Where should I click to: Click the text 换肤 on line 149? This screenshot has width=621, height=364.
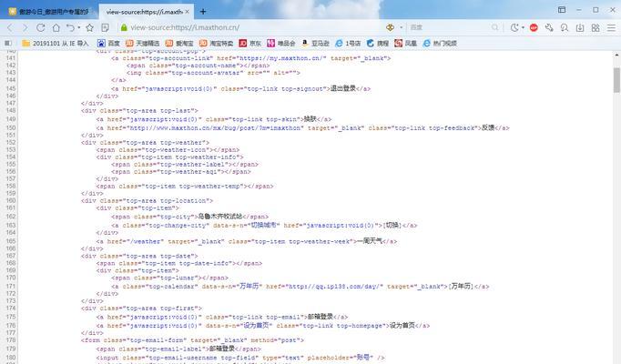310,118
